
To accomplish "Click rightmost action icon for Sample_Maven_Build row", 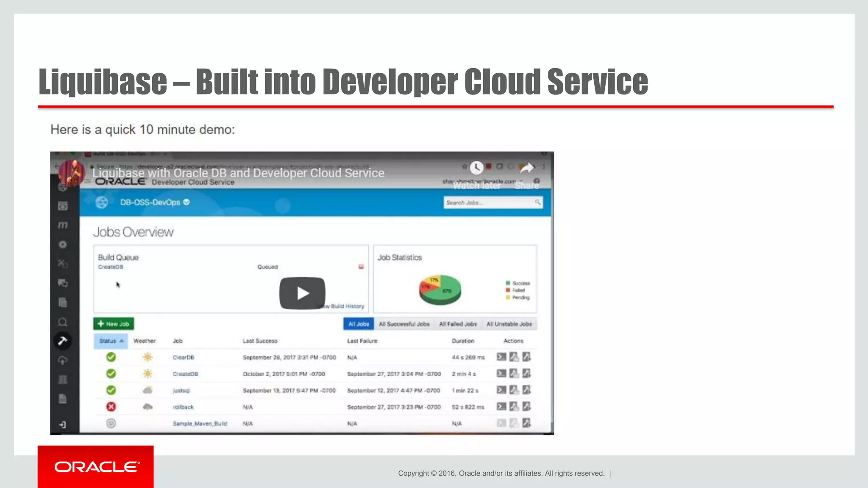I will coord(526,423).
